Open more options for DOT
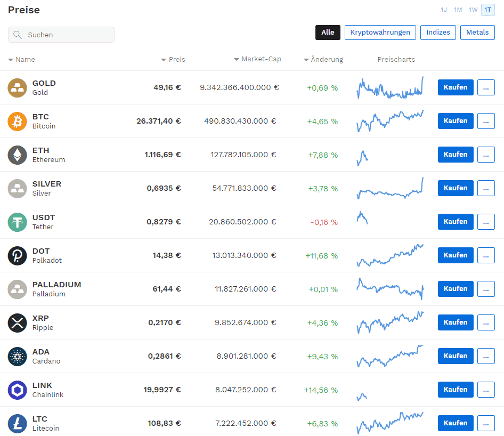Image resolution: width=504 pixels, height=436 pixels. [x=486, y=255]
